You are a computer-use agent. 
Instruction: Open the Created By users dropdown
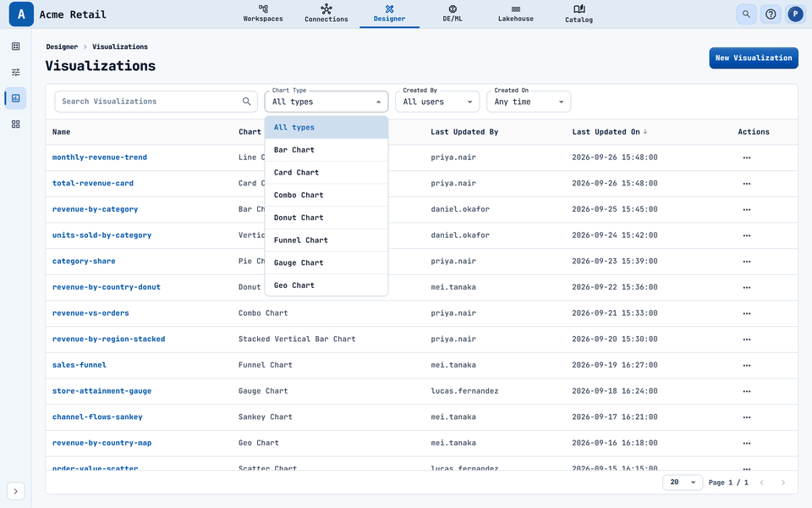pos(437,102)
